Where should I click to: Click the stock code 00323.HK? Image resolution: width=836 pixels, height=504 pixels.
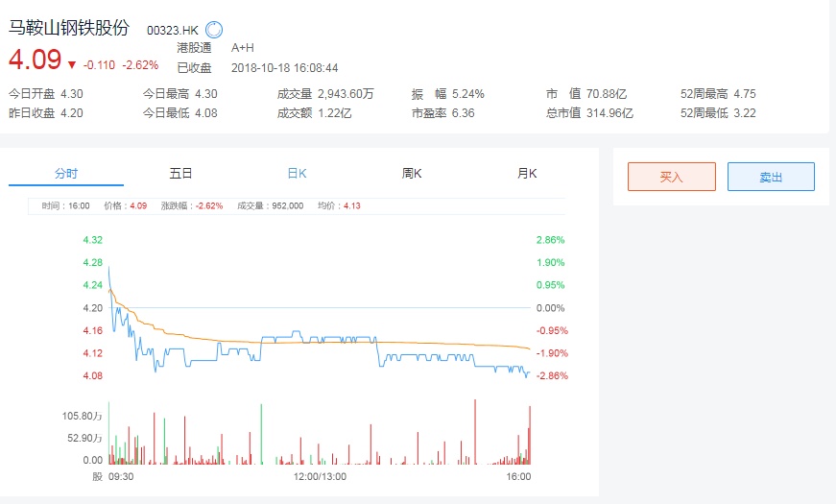click(172, 31)
